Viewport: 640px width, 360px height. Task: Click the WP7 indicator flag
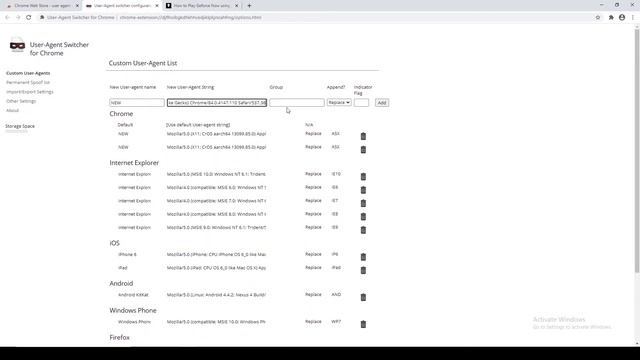[336, 322]
